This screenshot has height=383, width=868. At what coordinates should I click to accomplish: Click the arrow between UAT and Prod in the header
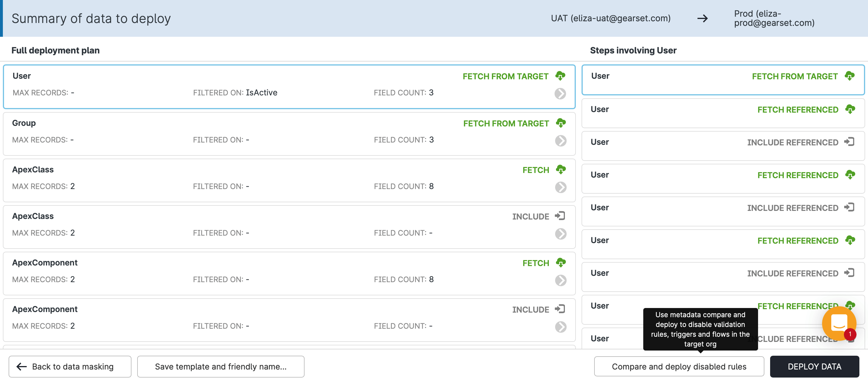pos(703,19)
